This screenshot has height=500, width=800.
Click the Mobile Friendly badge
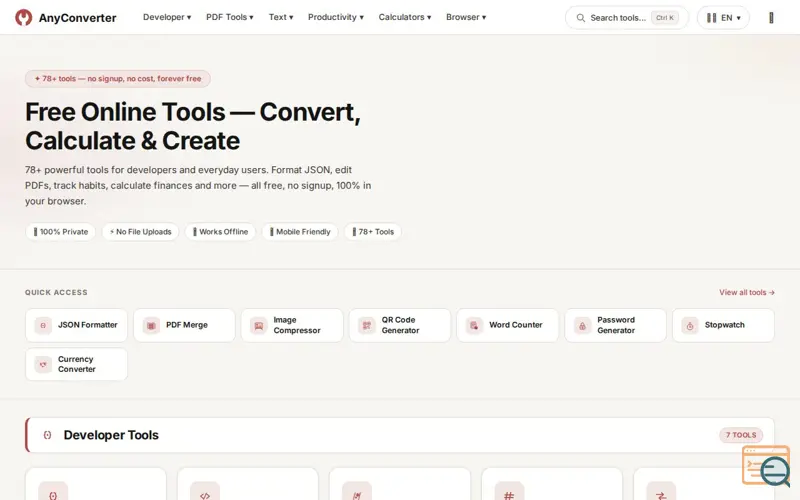pyautogui.click(x=300, y=232)
